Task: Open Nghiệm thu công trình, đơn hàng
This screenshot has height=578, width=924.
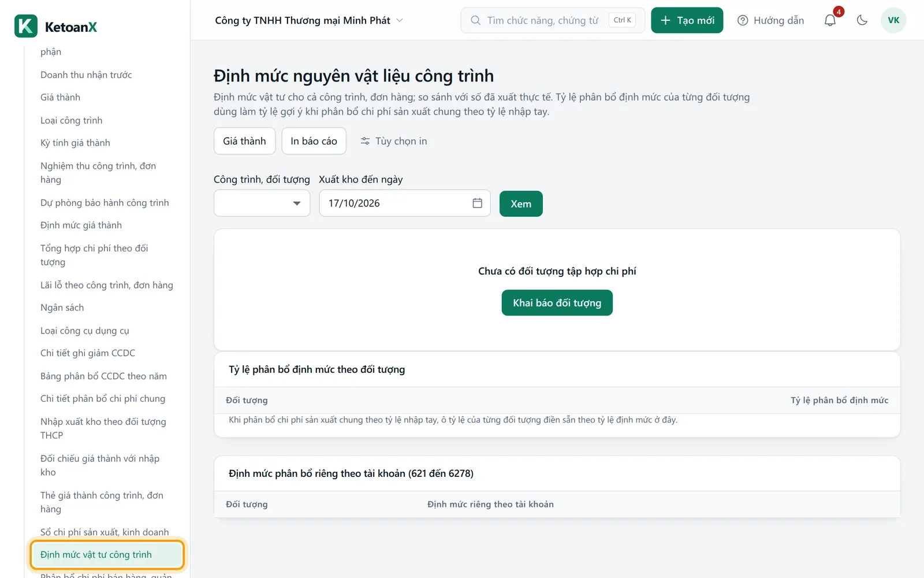Action: click(98, 173)
